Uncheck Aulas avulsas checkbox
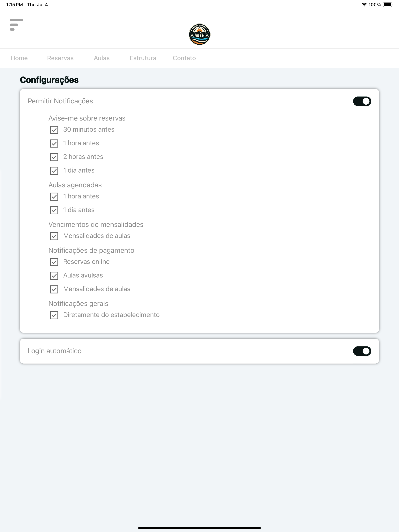The width and height of the screenshot is (399, 532). (54, 276)
